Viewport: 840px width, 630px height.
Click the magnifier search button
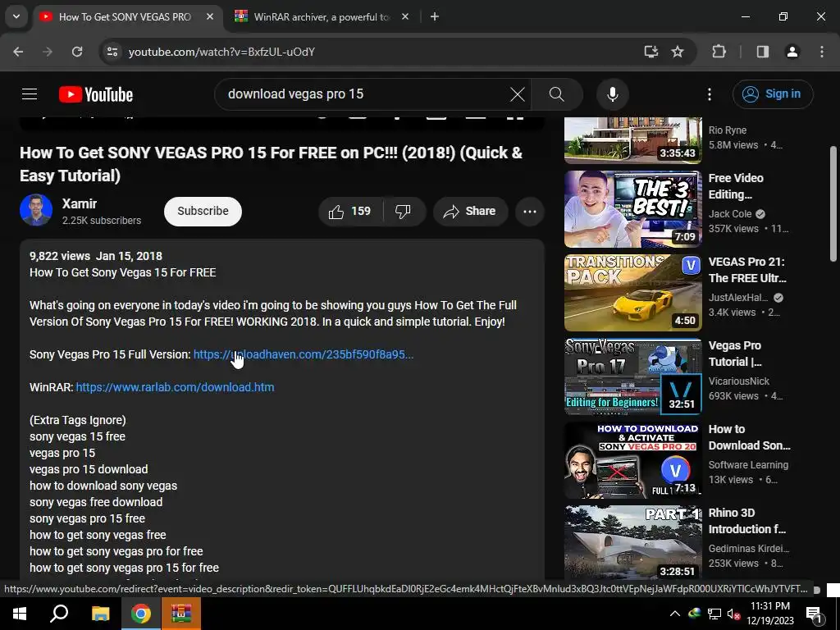pos(557,94)
